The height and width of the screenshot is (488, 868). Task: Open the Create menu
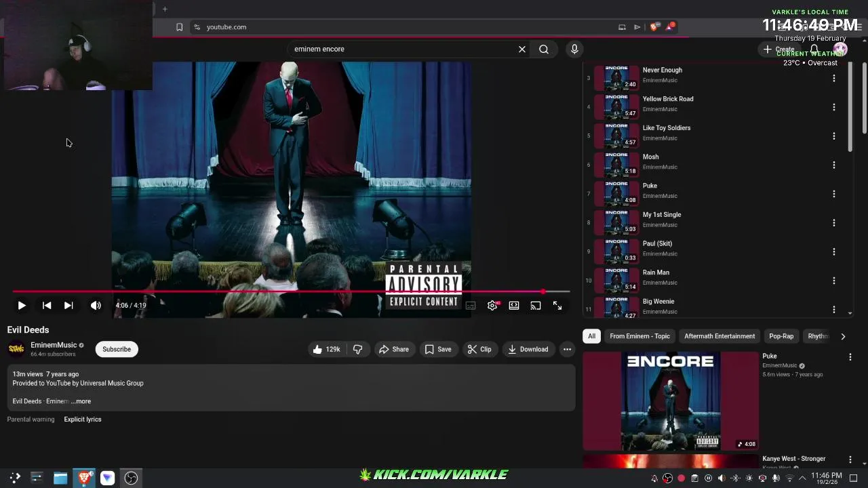[779, 49]
